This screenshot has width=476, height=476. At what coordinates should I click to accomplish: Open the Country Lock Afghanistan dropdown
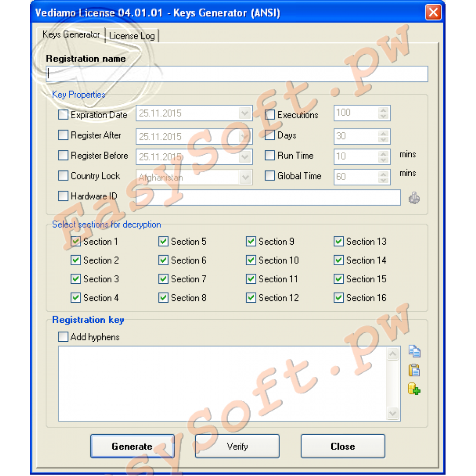click(245, 177)
